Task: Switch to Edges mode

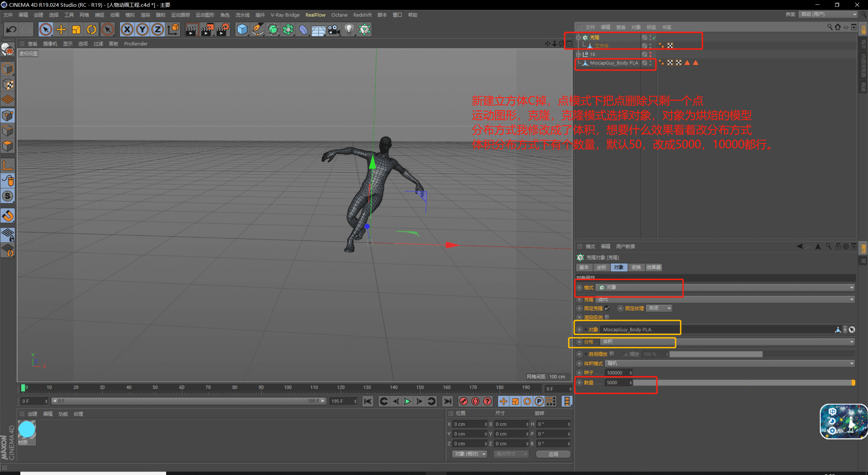Action: point(8,131)
